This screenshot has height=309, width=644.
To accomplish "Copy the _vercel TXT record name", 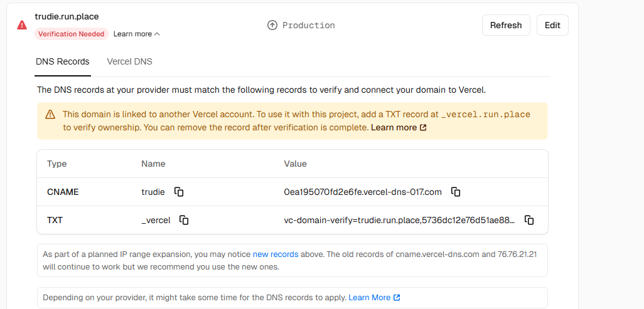I will 184,220.
